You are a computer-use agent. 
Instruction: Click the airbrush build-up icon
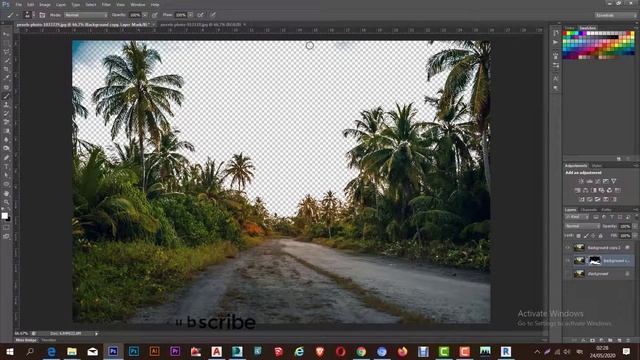(x=200, y=15)
